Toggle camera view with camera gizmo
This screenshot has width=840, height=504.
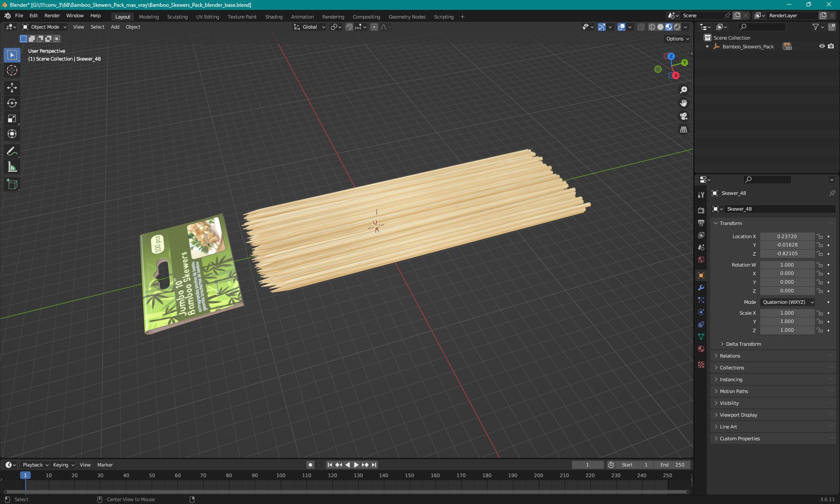pyautogui.click(x=684, y=116)
